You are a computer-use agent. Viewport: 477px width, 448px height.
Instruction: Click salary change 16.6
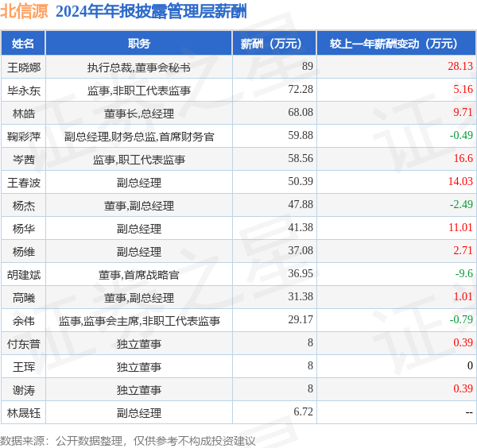point(463,158)
